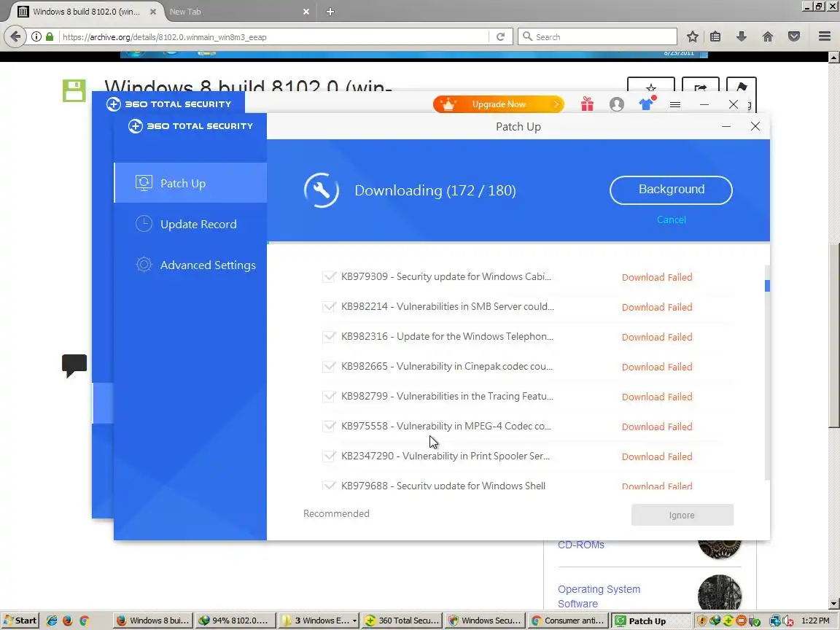Launch Chrome from quick launch
840x630 pixels.
pyautogui.click(x=84, y=621)
